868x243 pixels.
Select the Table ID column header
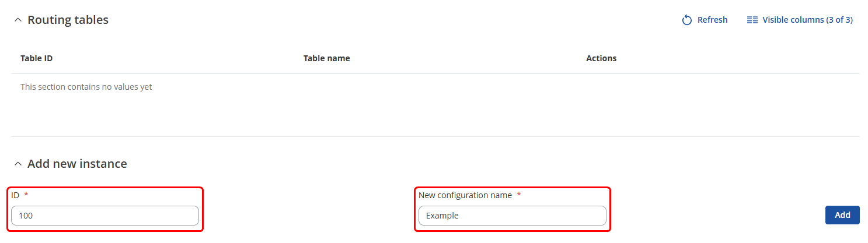[37, 58]
